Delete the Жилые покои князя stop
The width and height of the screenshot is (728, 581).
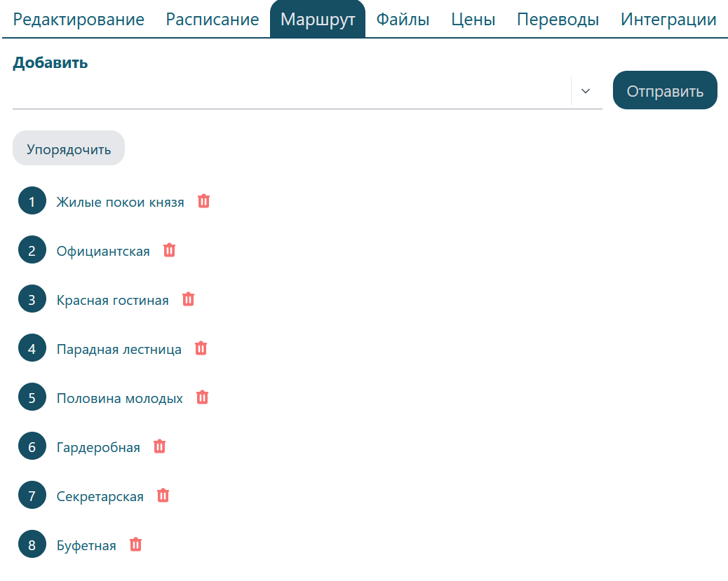click(203, 202)
